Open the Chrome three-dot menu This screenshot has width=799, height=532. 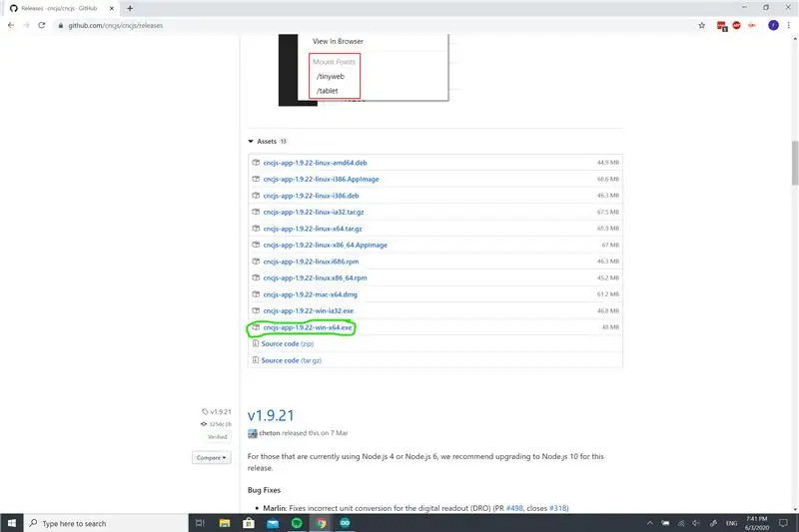click(788, 26)
